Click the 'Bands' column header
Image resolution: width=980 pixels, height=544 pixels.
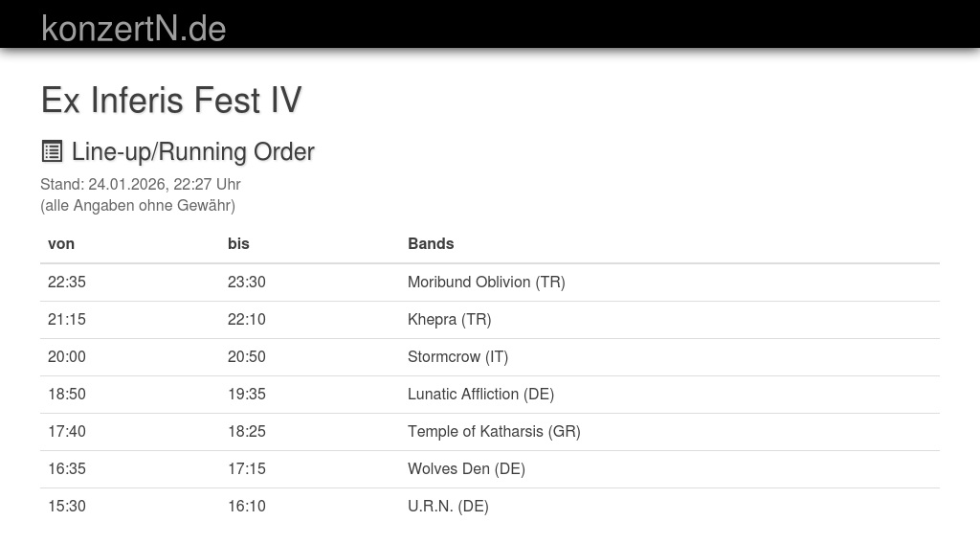coord(431,243)
